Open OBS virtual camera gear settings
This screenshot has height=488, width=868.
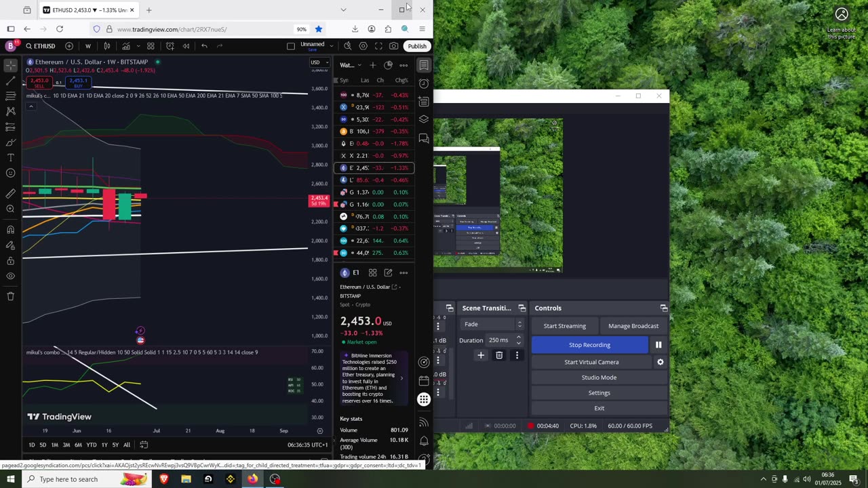[660, 362]
